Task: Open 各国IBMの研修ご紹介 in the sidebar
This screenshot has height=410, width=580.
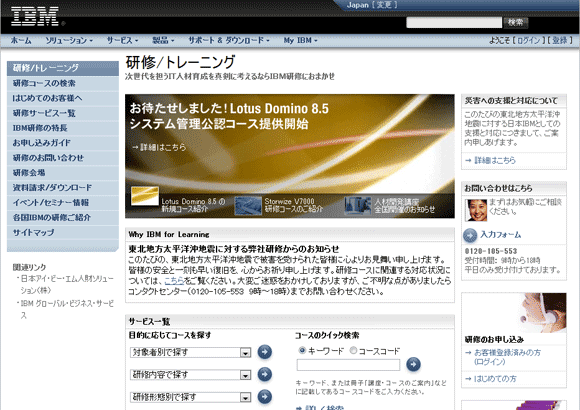Action: (x=63, y=218)
